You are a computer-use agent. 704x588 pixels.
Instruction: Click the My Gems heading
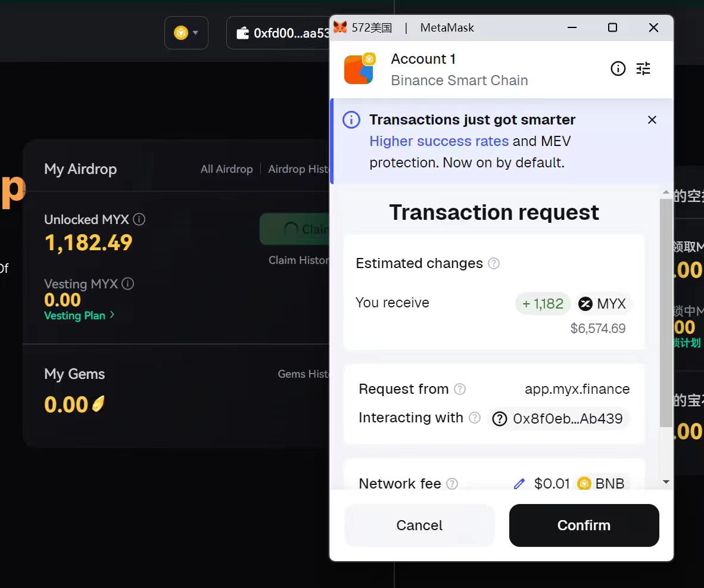(74, 374)
